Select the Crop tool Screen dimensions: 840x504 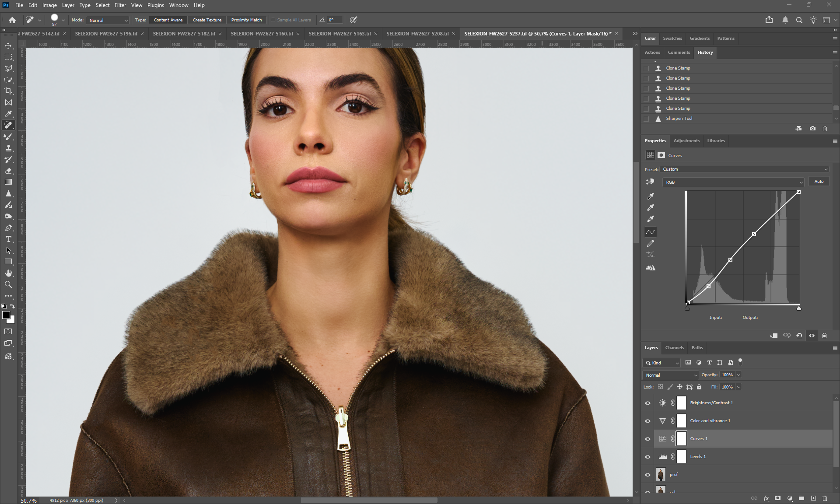coord(8,91)
